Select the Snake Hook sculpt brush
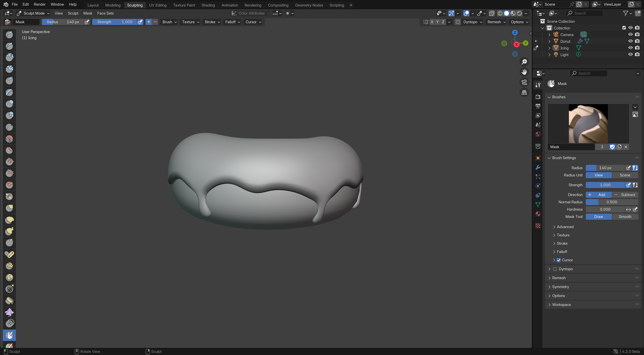644x355 pixels. (x=9, y=232)
